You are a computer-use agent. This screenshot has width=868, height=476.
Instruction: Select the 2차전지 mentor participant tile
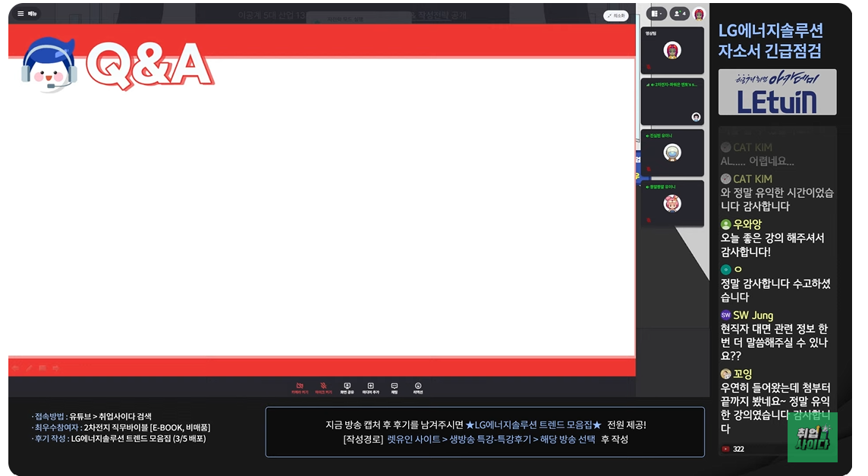coord(672,102)
